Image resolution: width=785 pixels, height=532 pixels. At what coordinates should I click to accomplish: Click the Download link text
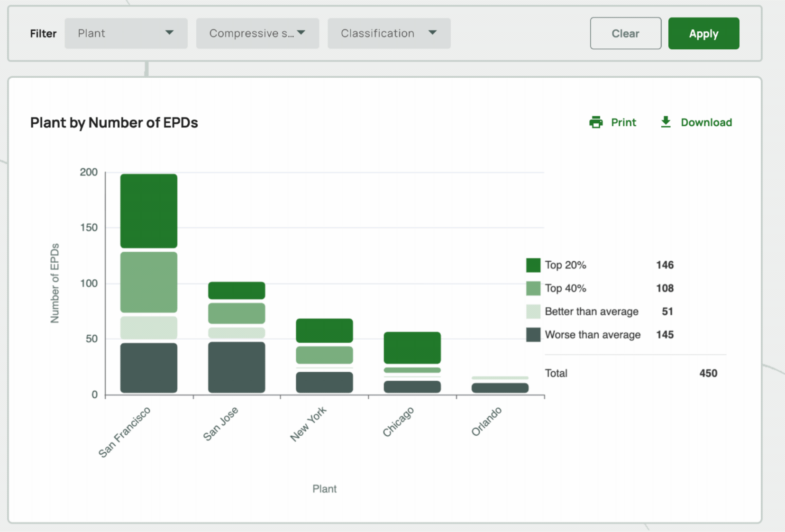(706, 122)
